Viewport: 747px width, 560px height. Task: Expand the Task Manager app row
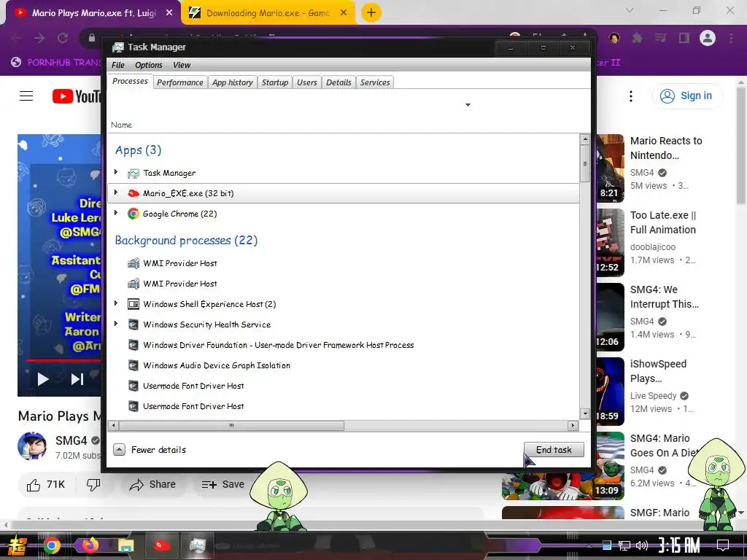[116, 171]
